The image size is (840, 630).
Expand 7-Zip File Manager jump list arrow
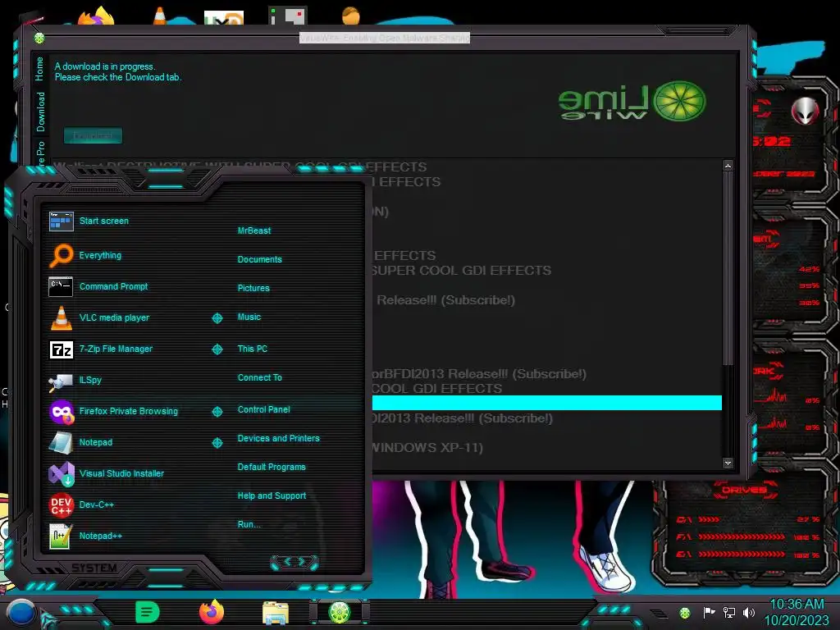point(217,349)
